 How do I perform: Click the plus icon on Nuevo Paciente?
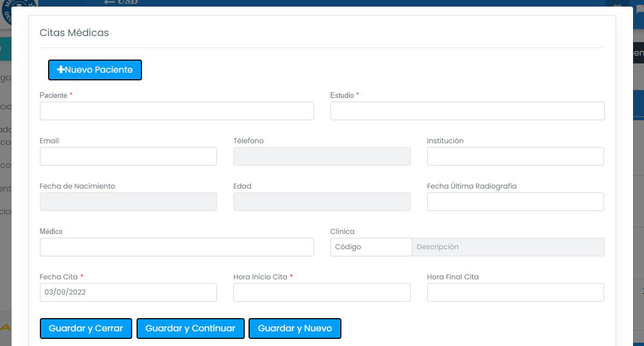click(x=61, y=70)
